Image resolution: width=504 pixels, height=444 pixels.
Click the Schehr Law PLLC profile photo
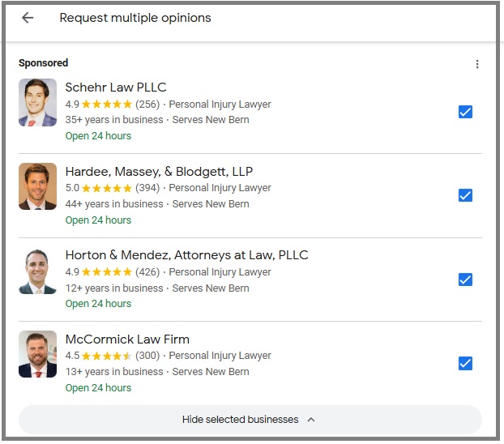click(37, 103)
